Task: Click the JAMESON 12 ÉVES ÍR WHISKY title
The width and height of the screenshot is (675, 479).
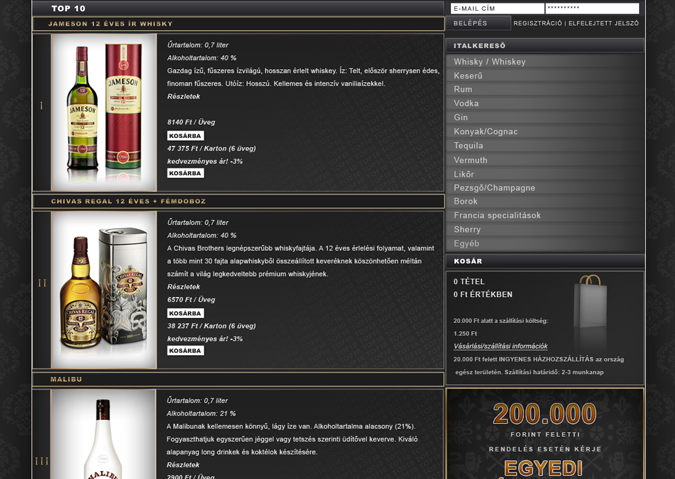Action: [x=111, y=24]
